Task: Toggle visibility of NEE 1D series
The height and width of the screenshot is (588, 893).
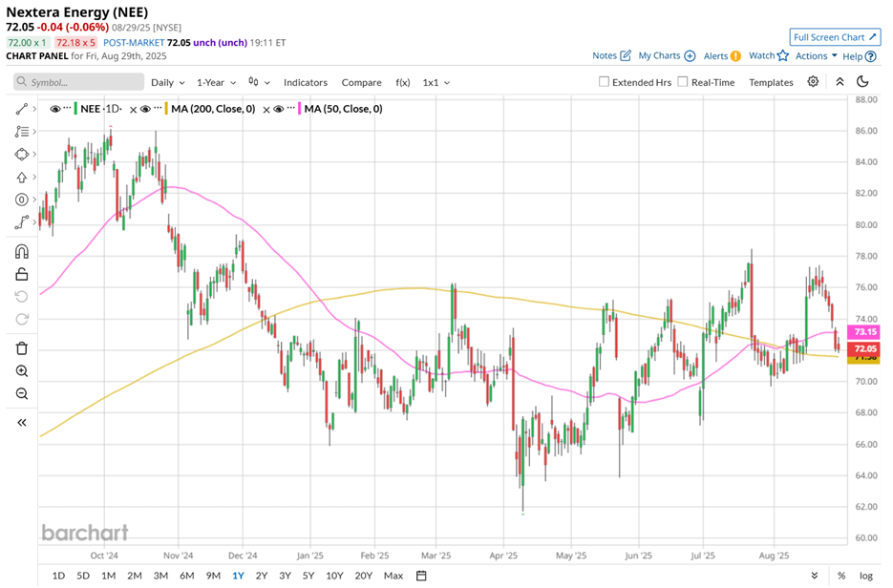Action: (55, 109)
